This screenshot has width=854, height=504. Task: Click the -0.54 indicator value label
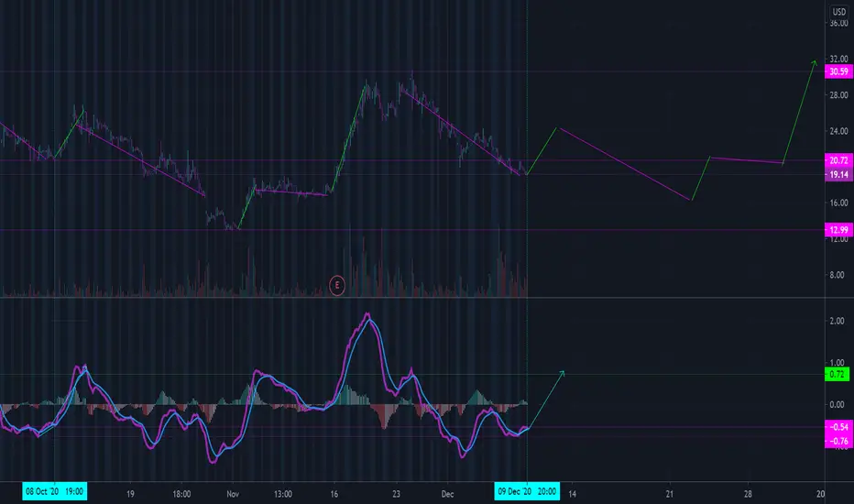coord(838,427)
